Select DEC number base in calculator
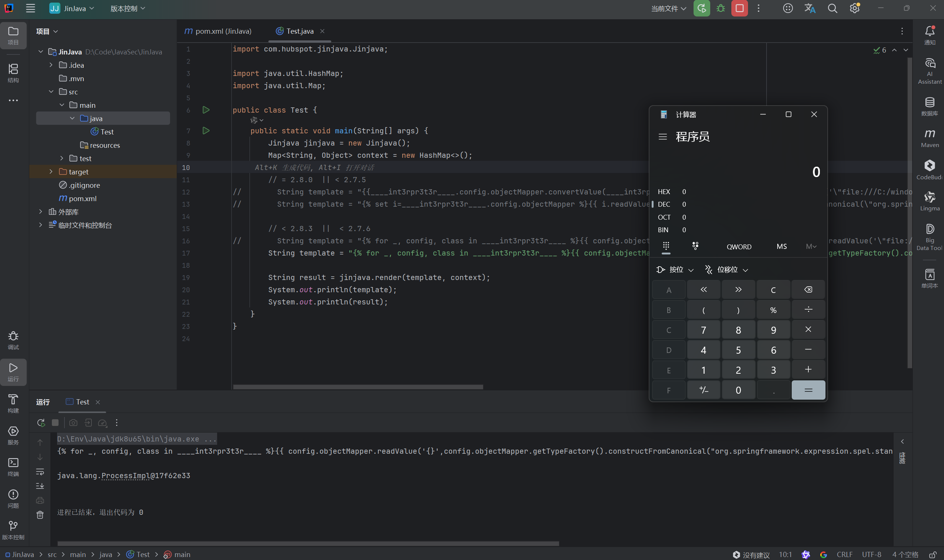The height and width of the screenshot is (560, 944). click(x=664, y=204)
